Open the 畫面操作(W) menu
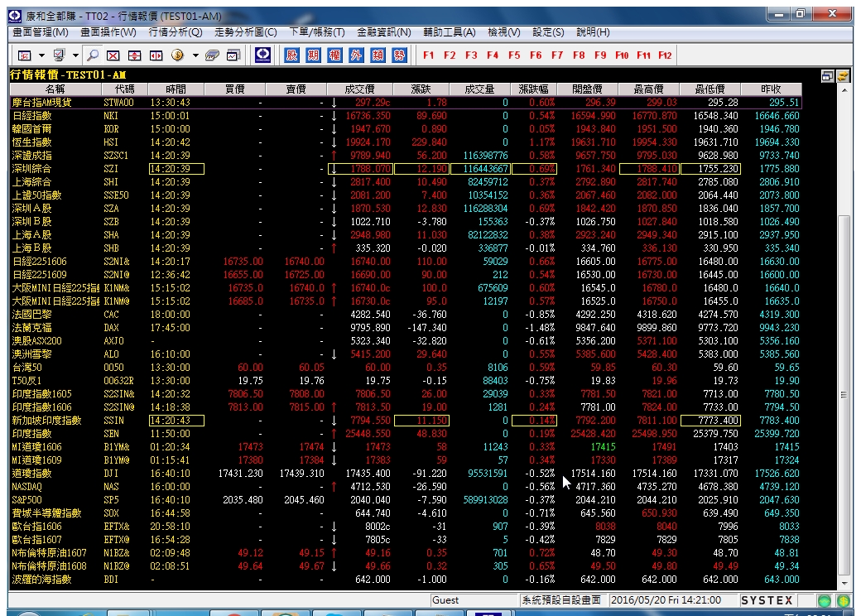Image resolution: width=861 pixels, height=616 pixels. (108, 32)
